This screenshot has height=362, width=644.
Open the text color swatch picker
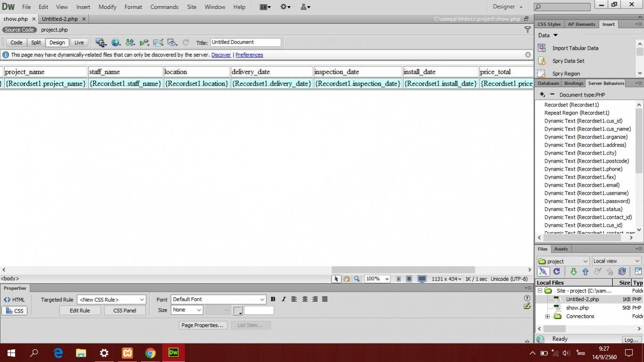tap(238, 310)
